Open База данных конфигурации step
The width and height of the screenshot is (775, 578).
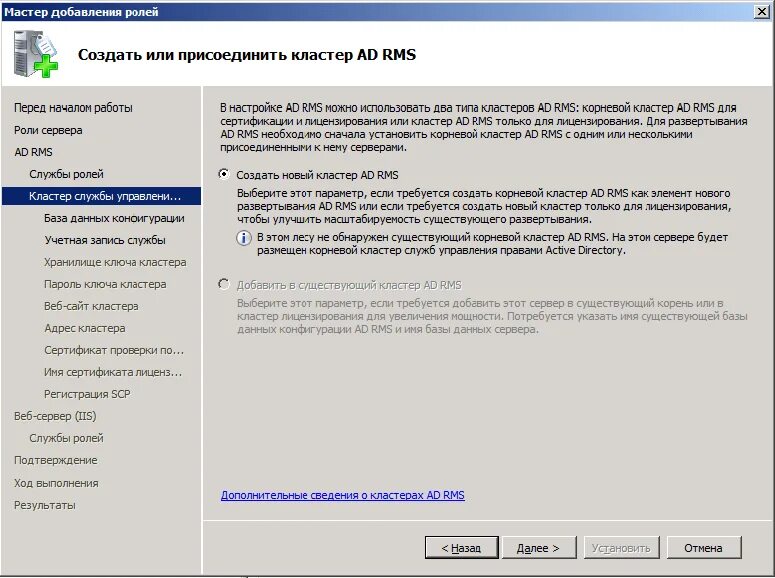(x=114, y=218)
